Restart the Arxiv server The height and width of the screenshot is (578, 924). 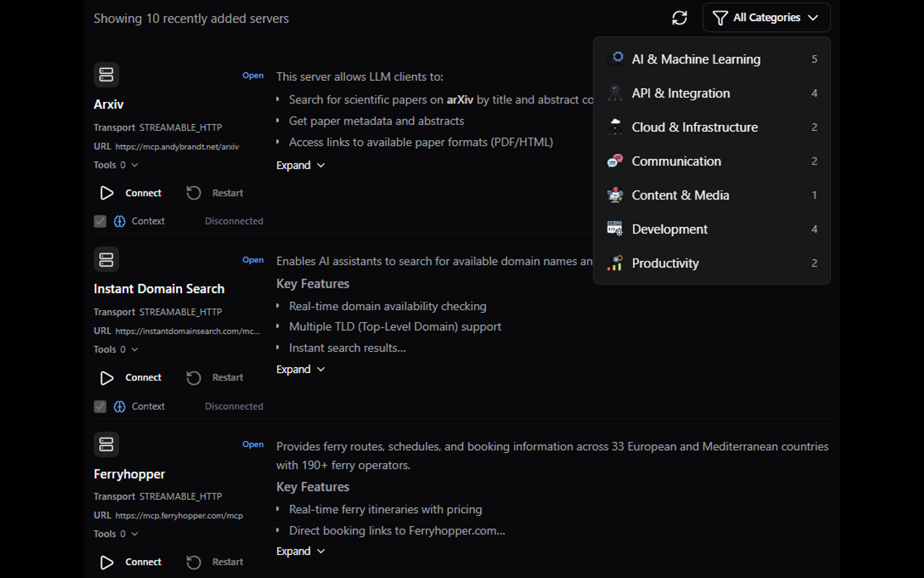pyautogui.click(x=215, y=193)
